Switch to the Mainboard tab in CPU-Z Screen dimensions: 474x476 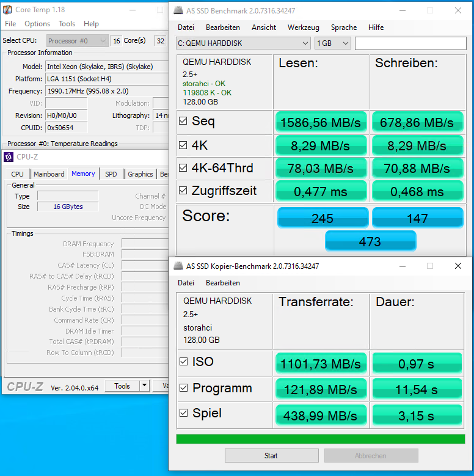(49, 174)
